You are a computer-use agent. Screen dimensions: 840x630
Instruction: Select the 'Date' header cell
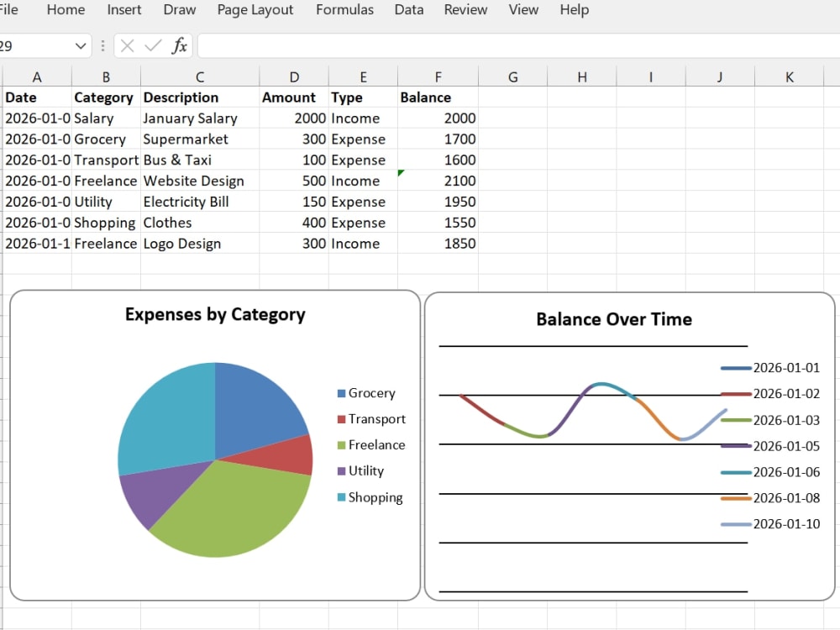click(x=37, y=97)
